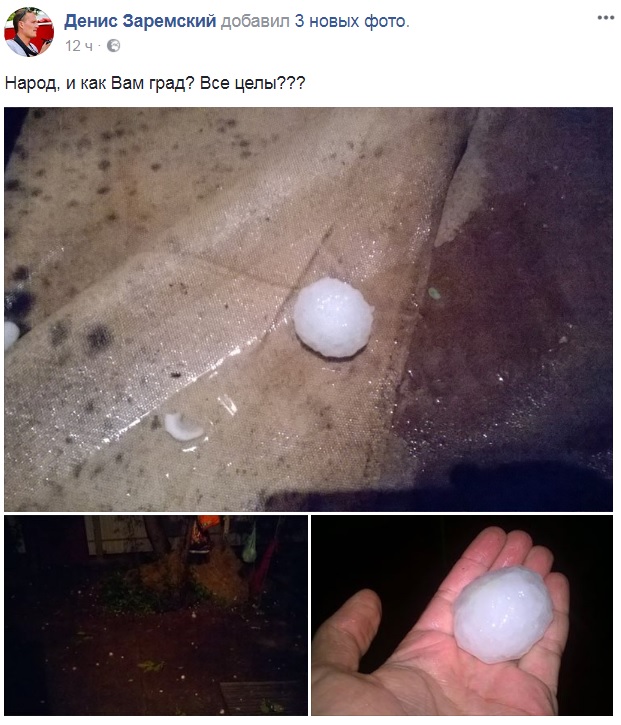Click the green bag hanging in the yard photo
Image resolution: width=621 pixels, height=725 pixels.
click(250, 546)
